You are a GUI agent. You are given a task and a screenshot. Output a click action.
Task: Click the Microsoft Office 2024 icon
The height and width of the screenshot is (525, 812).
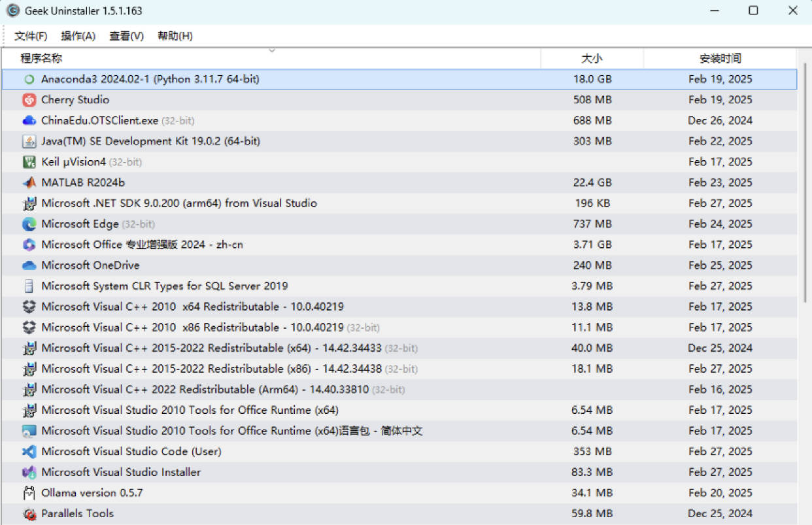click(29, 245)
